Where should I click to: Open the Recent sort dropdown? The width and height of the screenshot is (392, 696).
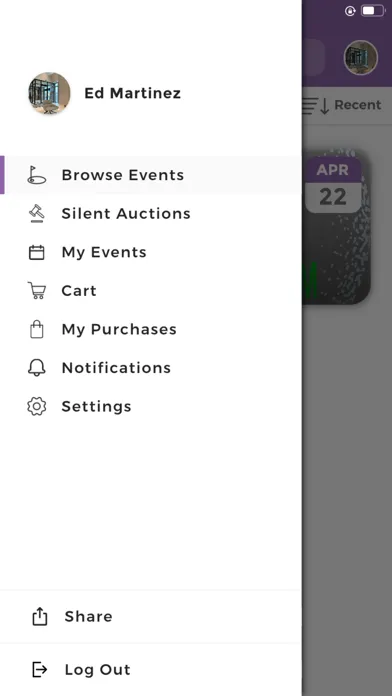(342, 105)
